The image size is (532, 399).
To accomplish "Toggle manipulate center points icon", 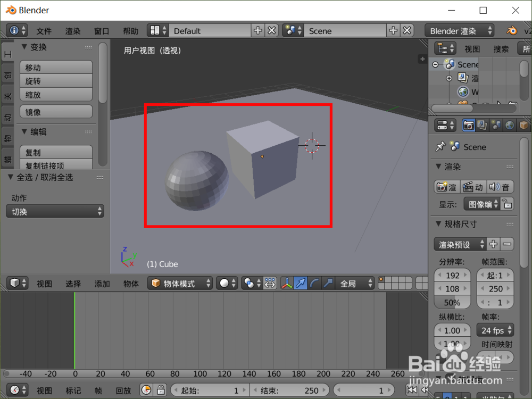I will [x=270, y=283].
